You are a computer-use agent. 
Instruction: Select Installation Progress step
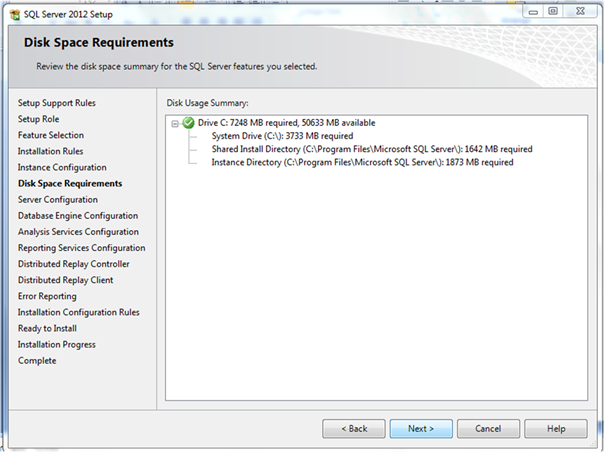[57, 344]
